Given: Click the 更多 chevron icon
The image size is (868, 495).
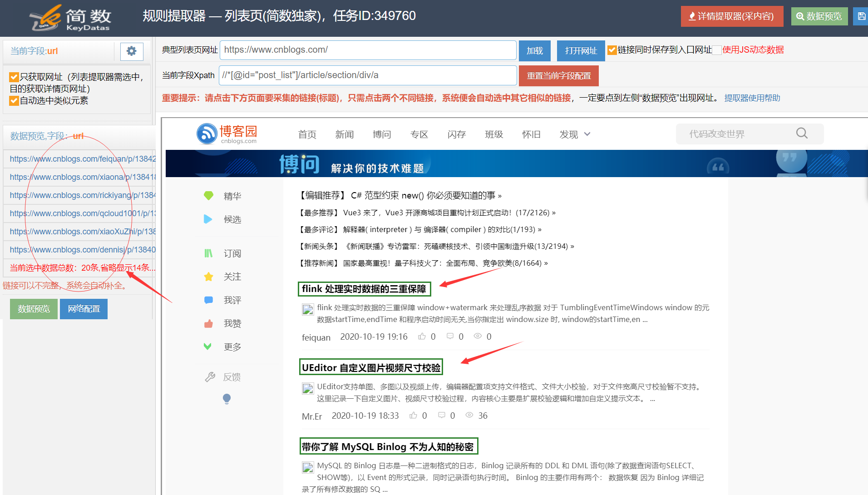Looking at the screenshot, I should click(x=208, y=346).
